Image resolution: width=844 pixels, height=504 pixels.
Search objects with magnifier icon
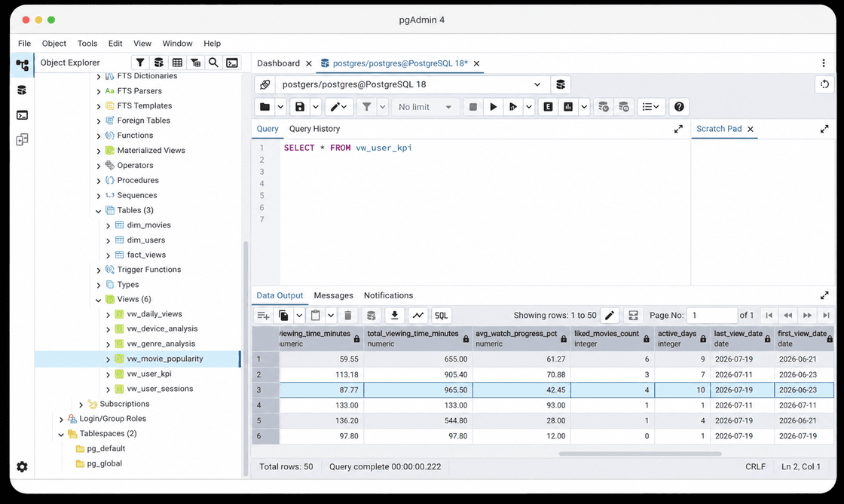(x=214, y=63)
